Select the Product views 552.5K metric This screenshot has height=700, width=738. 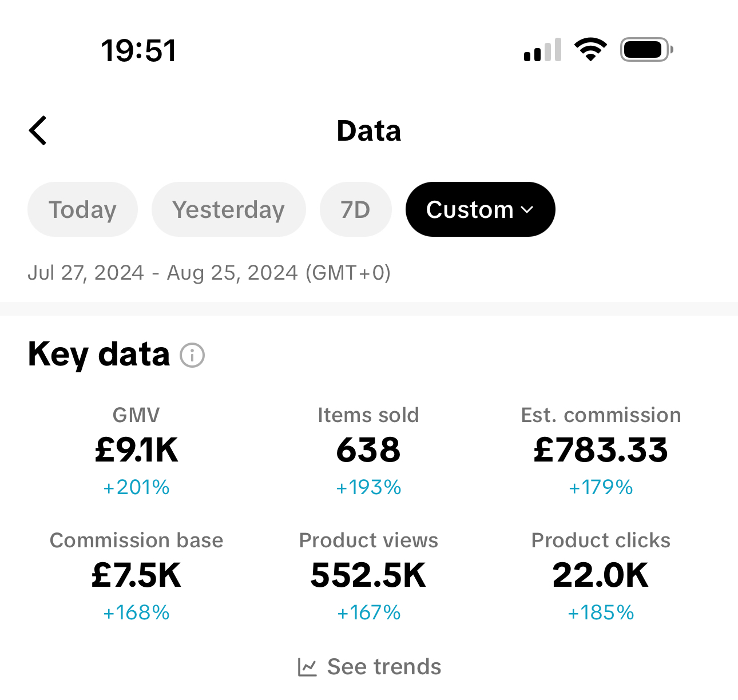pyautogui.click(x=368, y=576)
